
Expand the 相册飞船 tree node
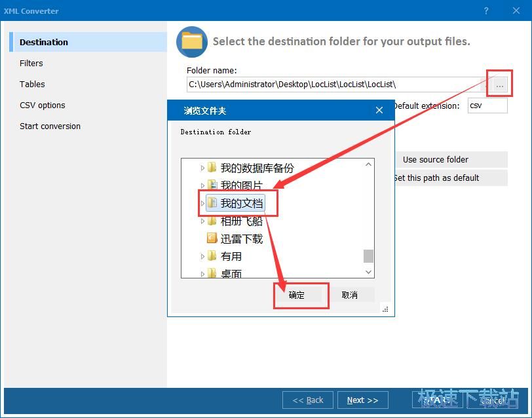[202, 221]
